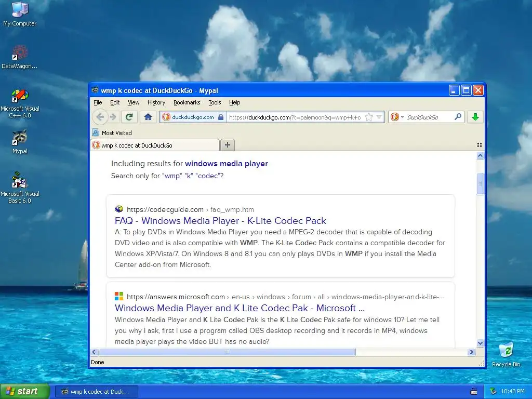Select the Microsoft Visual C++ 6.0 icon
The height and width of the screenshot is (399, 532).
point(20,104)
